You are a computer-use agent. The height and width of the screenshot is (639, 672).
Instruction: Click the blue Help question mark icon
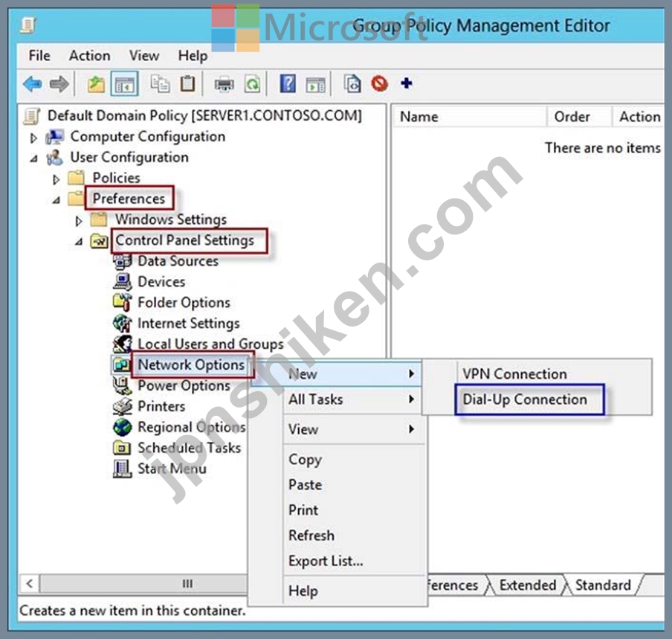[x=288, y=83]
